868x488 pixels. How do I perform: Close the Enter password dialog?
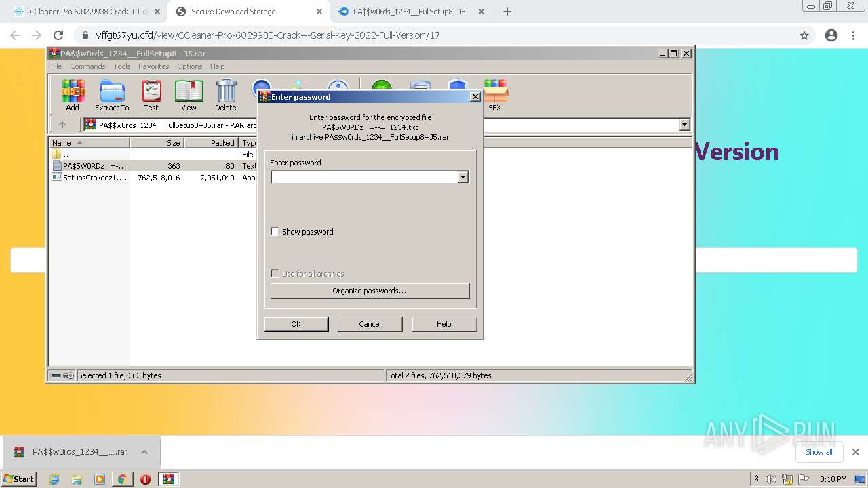475,97
